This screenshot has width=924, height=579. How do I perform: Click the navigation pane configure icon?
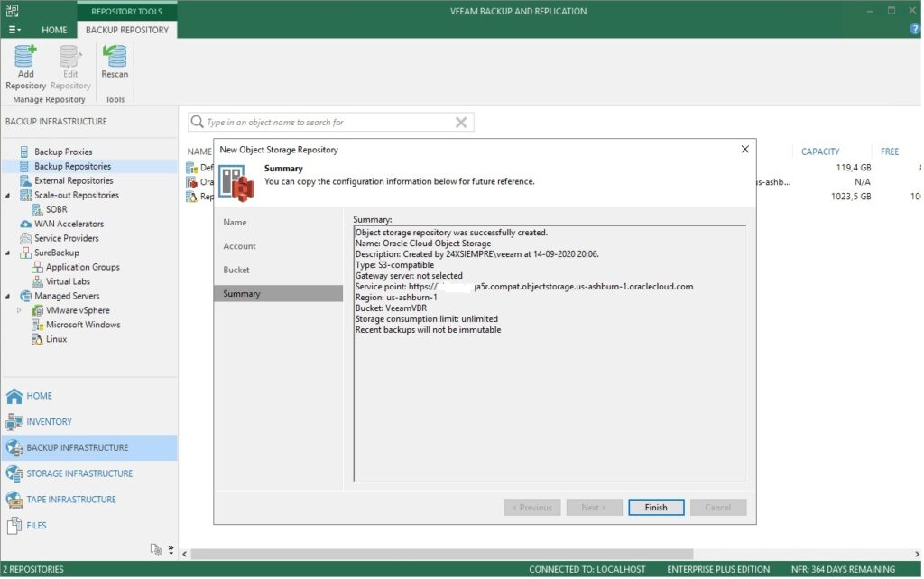(155, 549)
